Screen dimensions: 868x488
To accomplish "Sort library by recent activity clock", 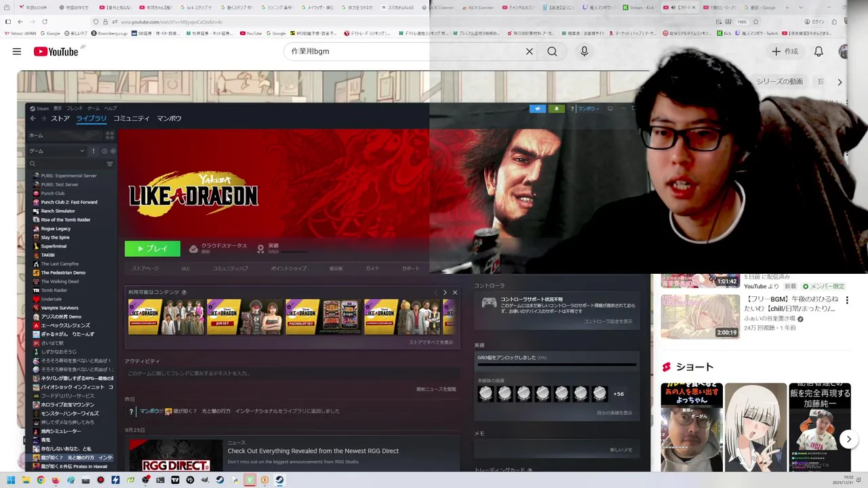I will pos(104,151).
